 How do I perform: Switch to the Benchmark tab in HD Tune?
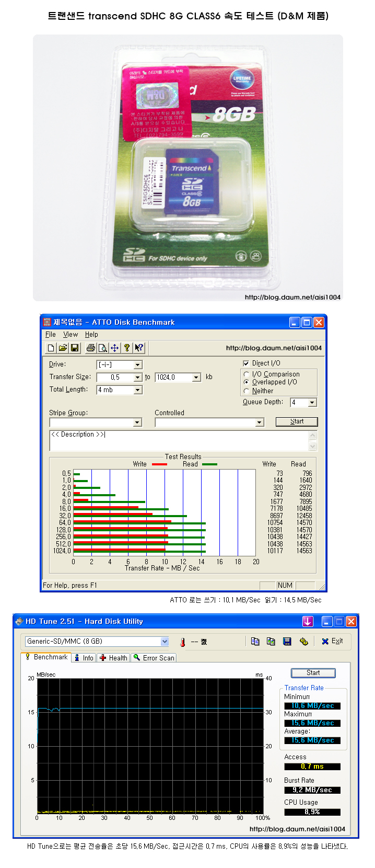(x=46, y=657)
